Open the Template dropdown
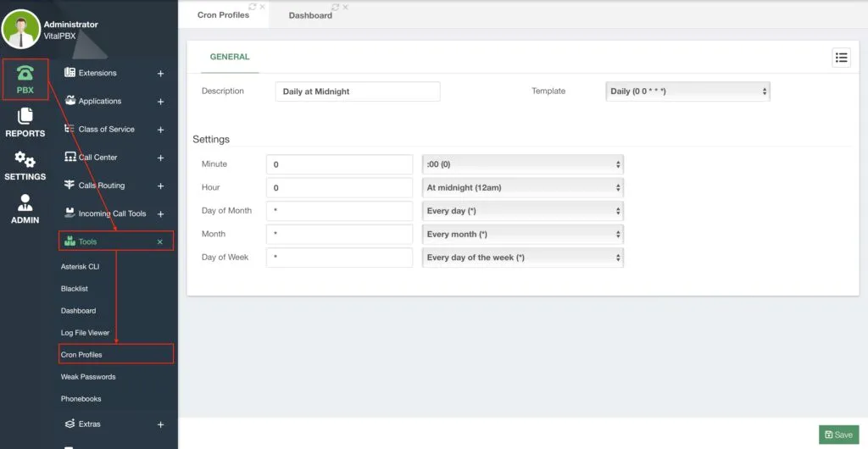 [687, 91]
